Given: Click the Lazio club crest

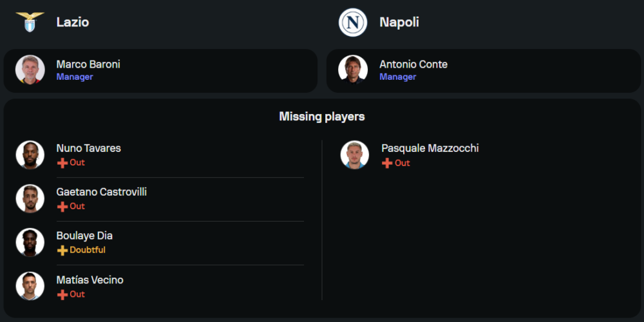Looking at the screenshot, I should [30, 22].
